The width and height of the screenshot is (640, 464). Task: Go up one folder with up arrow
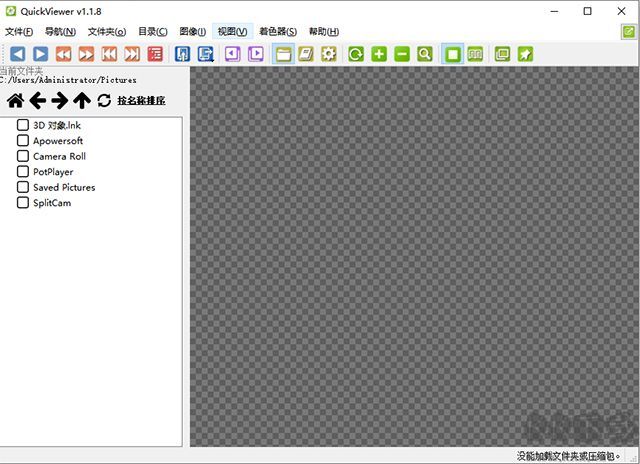[82, 100]
